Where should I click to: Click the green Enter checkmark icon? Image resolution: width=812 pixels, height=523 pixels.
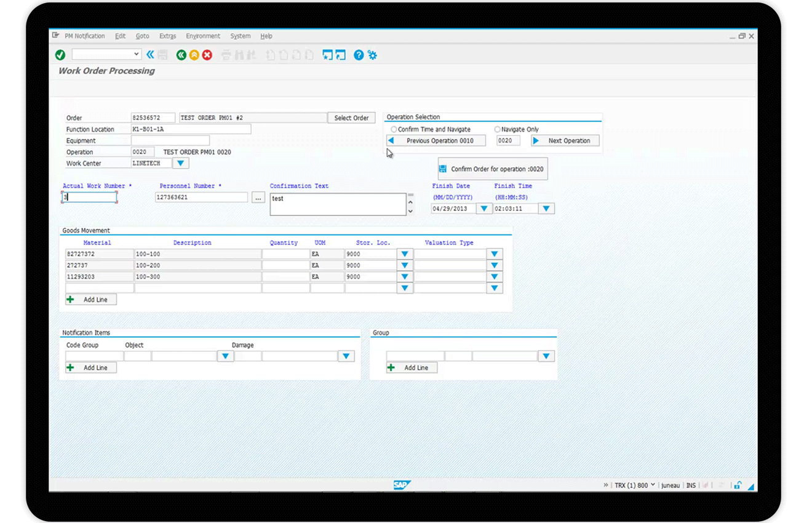tap(60, 55)
